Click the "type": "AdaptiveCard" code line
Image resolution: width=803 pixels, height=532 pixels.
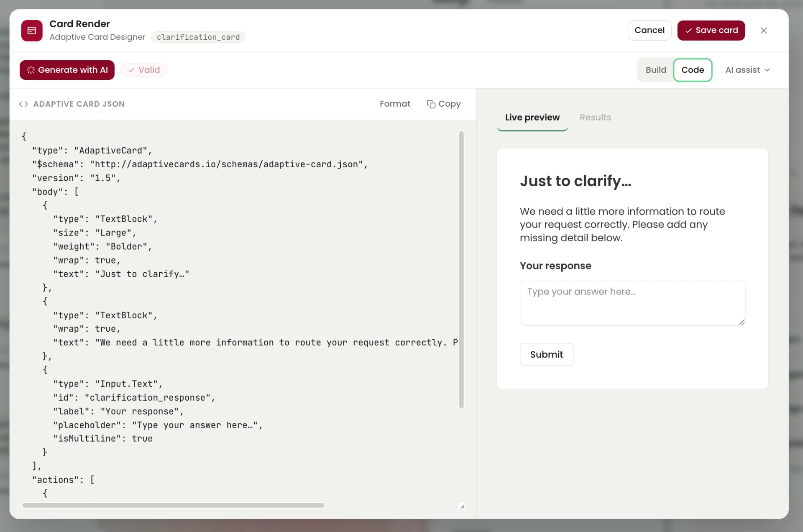92,151
